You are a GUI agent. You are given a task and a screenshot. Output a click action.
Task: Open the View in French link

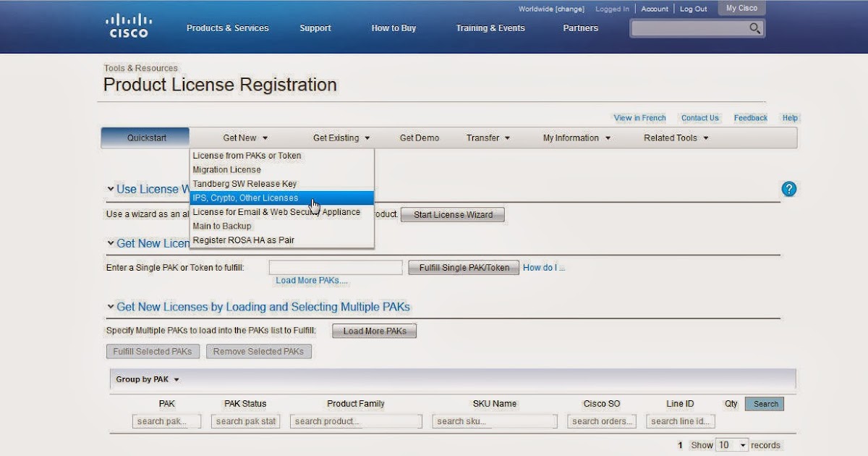click(639, 118)
